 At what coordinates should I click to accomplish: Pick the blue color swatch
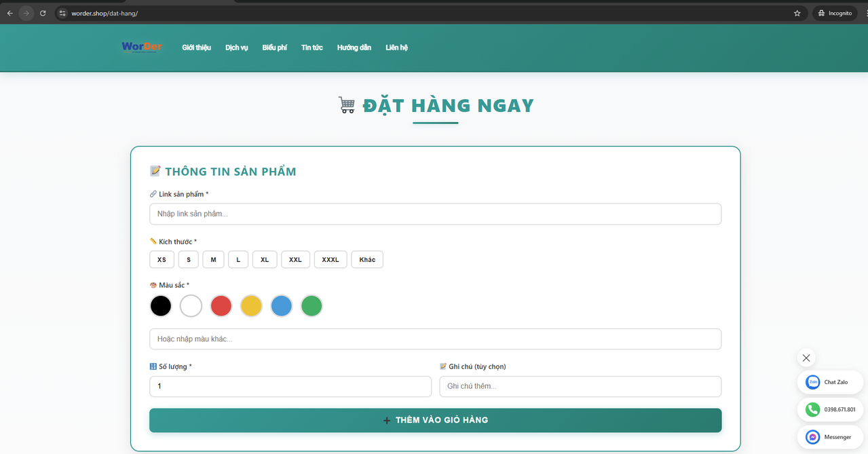point(282,306)
